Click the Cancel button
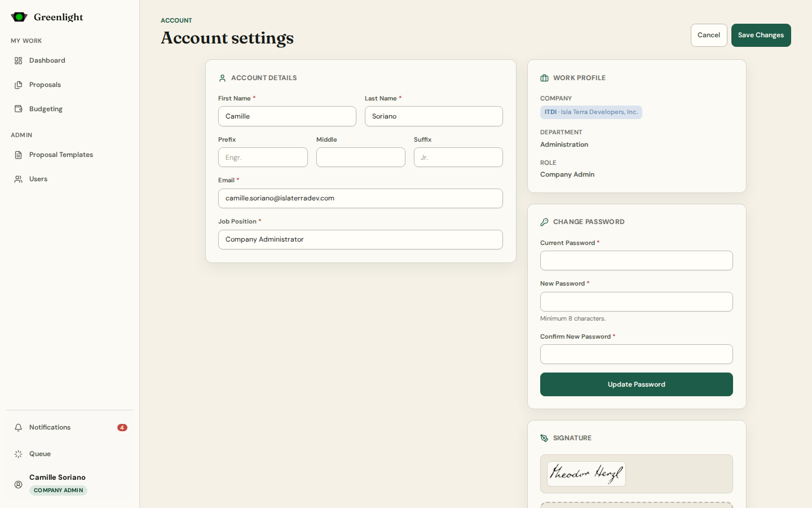 tap(709, 35)
